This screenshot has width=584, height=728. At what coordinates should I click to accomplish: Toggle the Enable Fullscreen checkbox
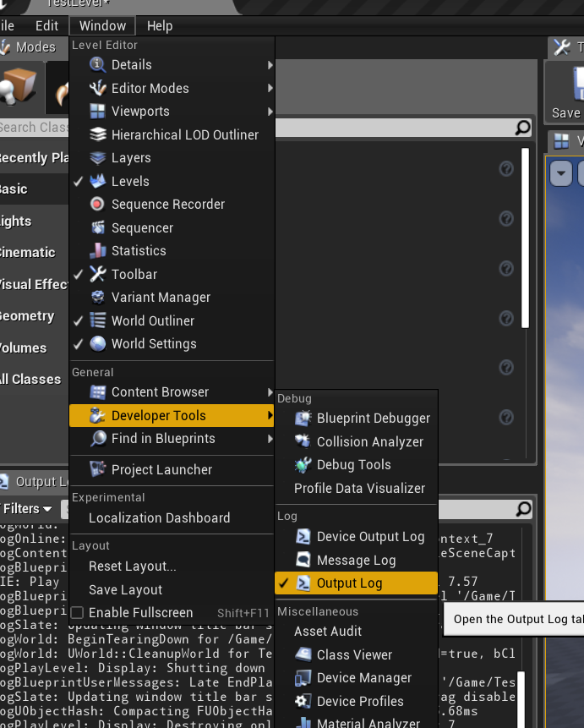click(77, 613)
